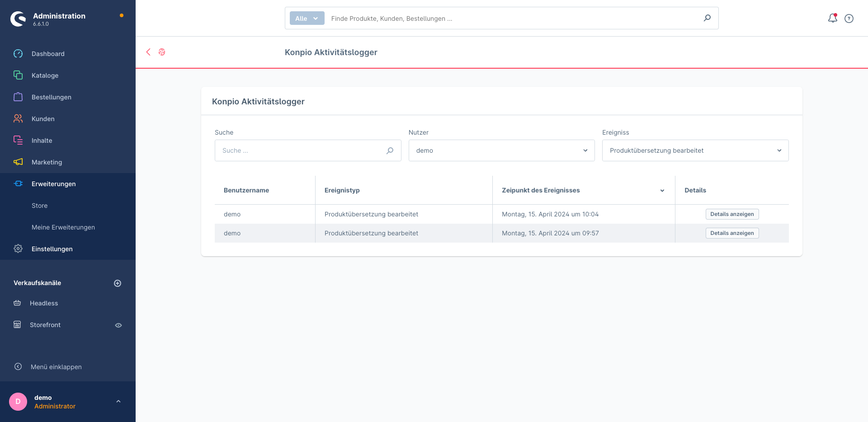Click Zeipunkt des Ereignisses header text
868x422 pixels.
(x=541, y=190)
